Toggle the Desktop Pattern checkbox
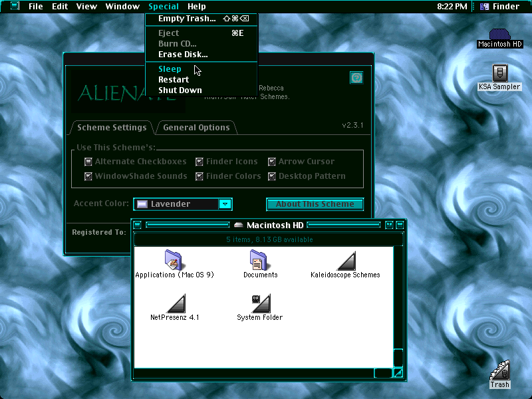The width and height of the screenshot is (532, 399). [272, 176]
